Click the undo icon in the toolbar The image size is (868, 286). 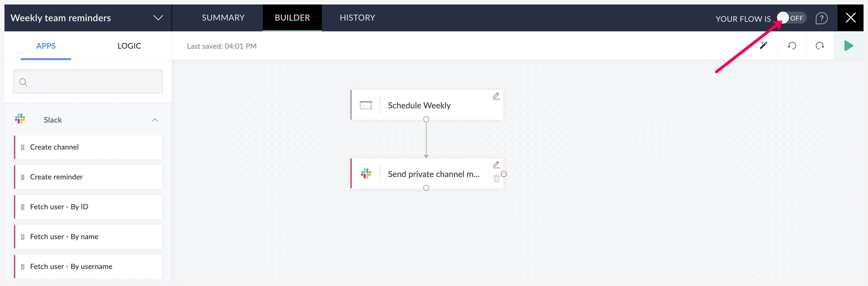click(792, 46)
